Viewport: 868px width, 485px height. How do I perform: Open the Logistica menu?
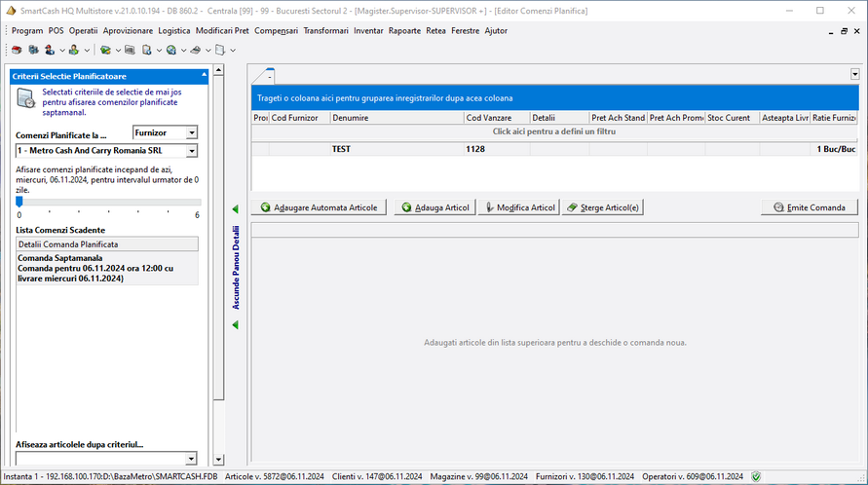[173, 31]
